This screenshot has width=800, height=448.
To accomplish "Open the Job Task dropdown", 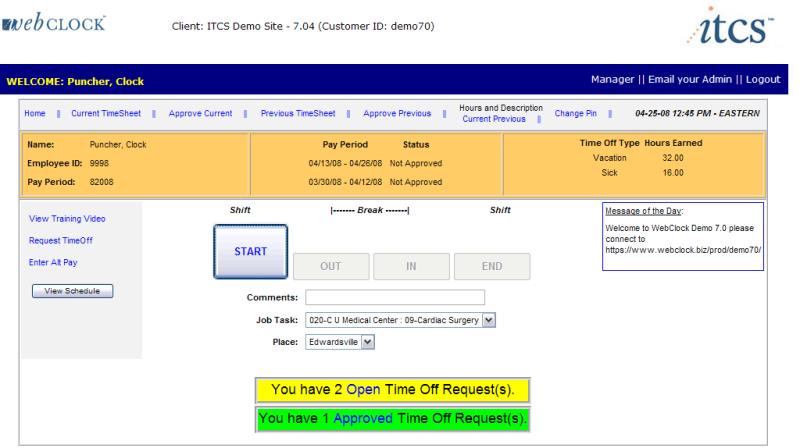I will pyautogui.click(x=401, y=320).
